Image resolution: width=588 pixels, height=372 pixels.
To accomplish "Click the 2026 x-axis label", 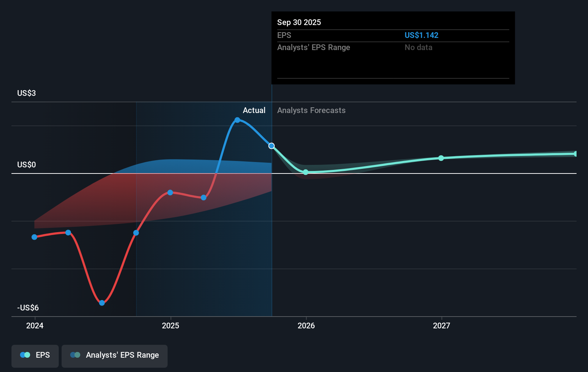I will (x=306, y=325).
